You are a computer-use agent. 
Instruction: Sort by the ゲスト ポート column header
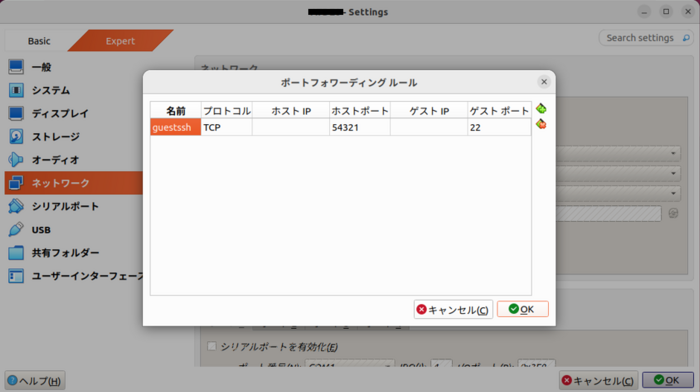point(499,111)
